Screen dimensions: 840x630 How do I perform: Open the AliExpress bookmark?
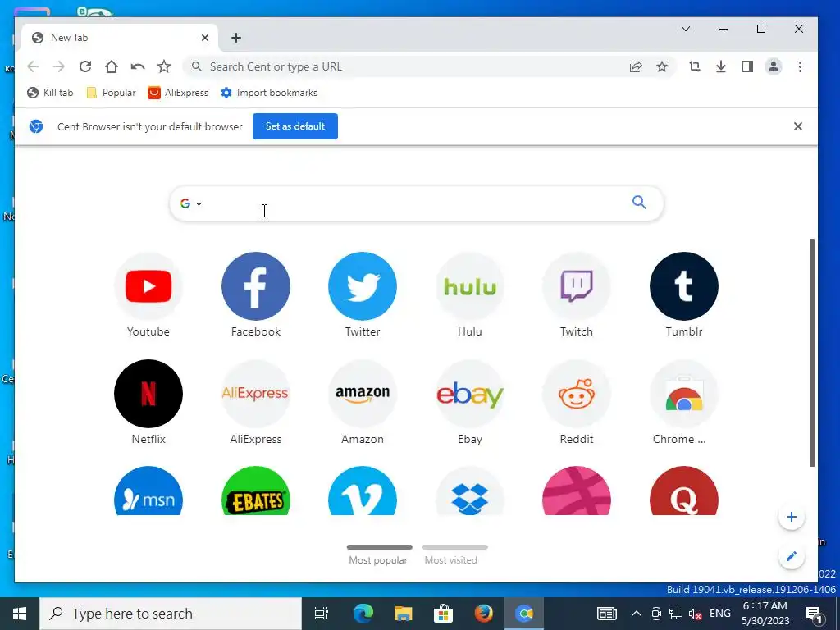(x=178, y=93)
